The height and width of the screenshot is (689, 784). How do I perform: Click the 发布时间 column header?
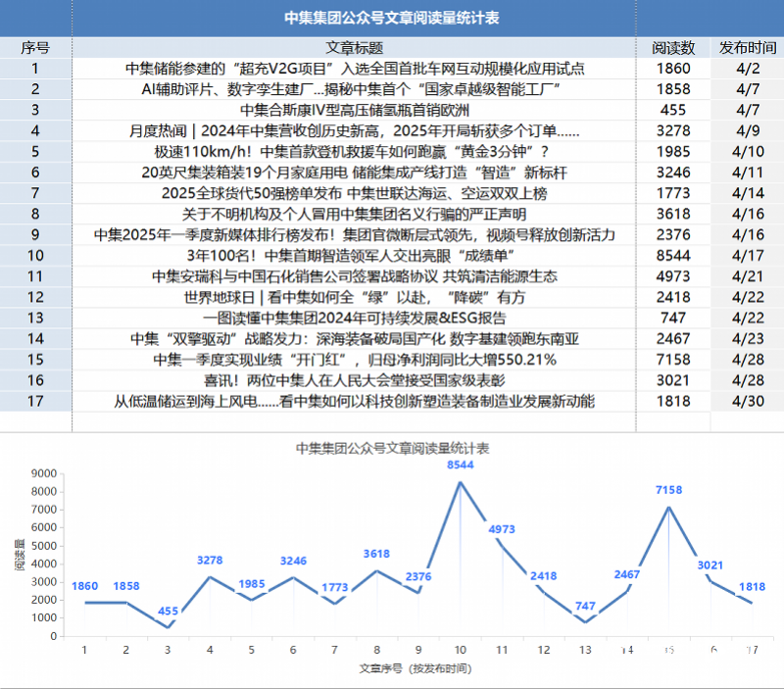748,48
